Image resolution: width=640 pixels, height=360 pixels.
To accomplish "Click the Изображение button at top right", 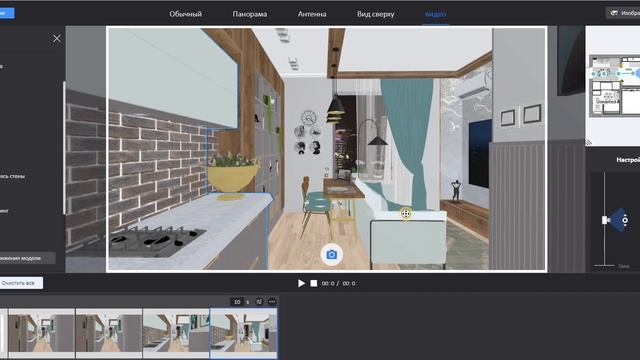I will coord(623,13).
